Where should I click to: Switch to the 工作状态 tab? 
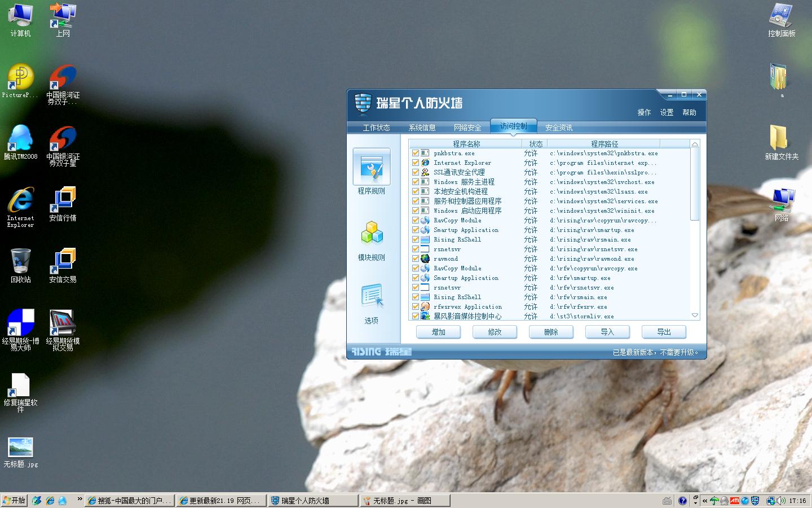(376, 128)
